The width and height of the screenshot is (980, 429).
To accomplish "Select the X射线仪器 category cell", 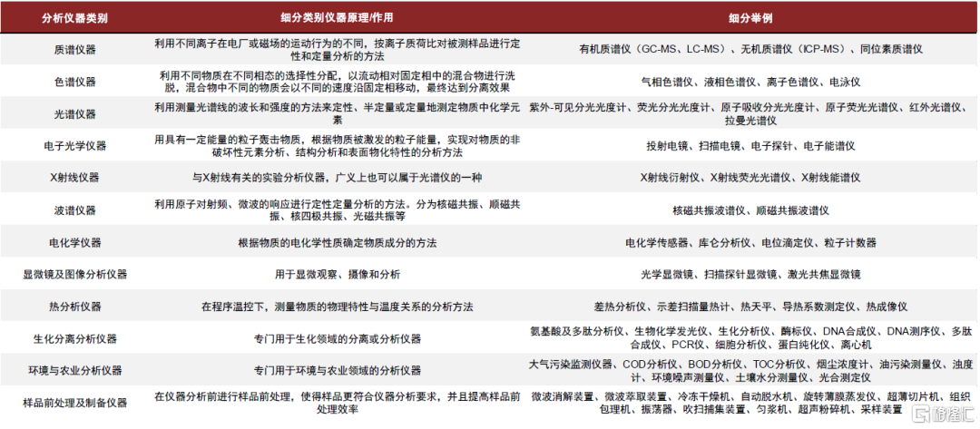I will (x=75, y=178).
